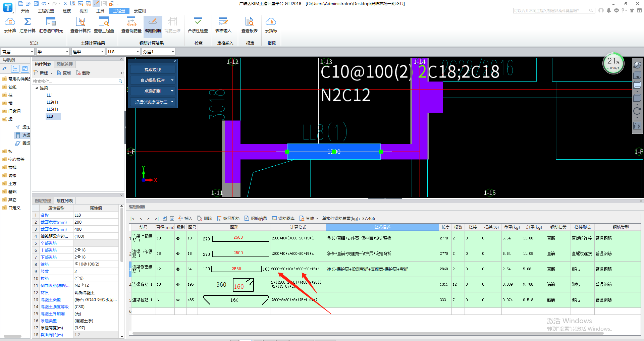
Task: Click the open file icon in quick access toolbar
Action: 29,3
